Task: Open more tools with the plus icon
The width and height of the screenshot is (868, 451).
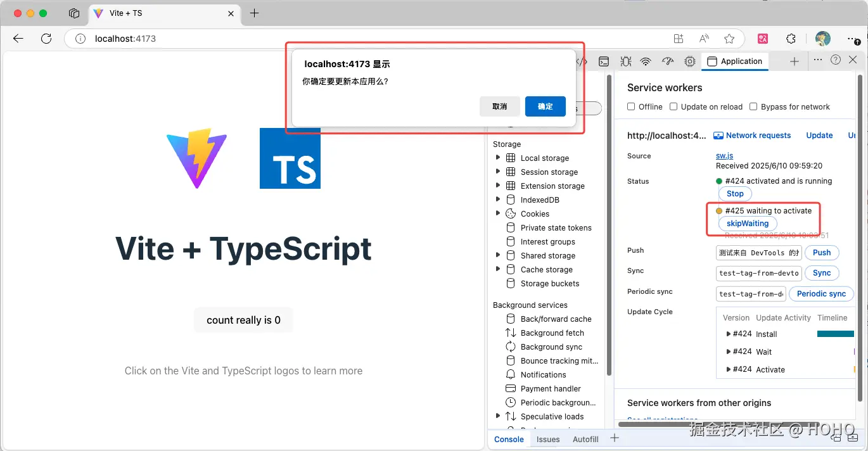Action: coord(795,61)
